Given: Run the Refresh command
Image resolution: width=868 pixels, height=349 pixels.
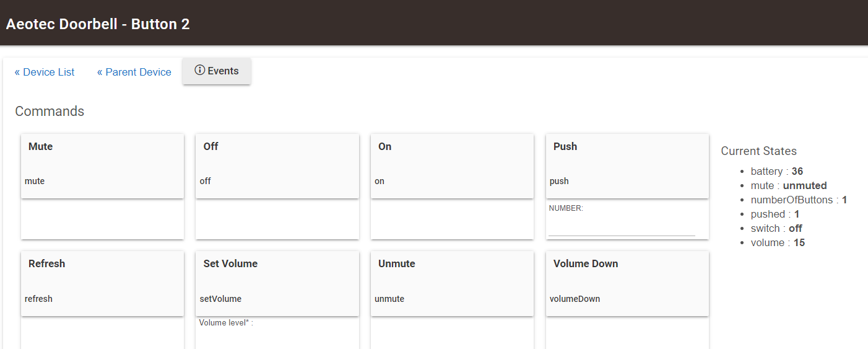Looking at the screenshot, I should (102, 283).
